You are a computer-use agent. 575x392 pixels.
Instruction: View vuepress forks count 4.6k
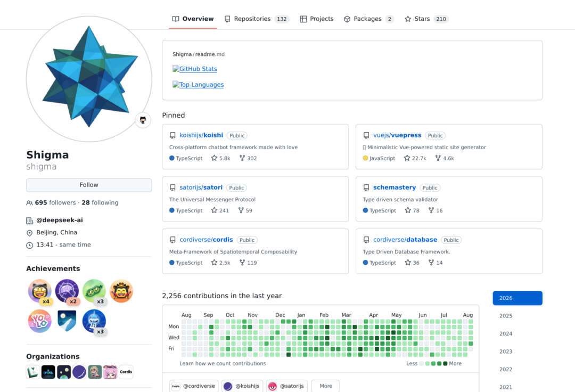pos(445,158)
